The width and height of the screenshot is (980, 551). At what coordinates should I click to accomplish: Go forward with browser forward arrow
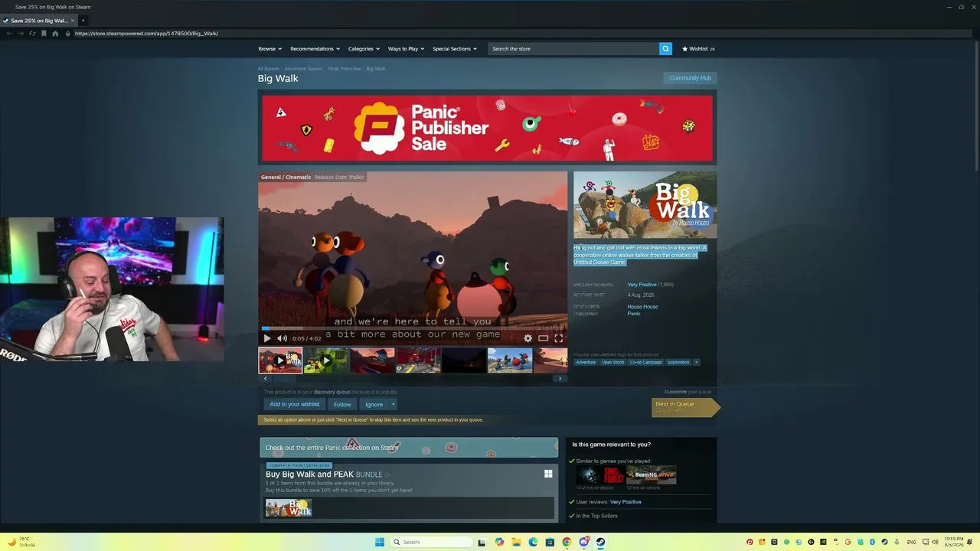point(21,34)
